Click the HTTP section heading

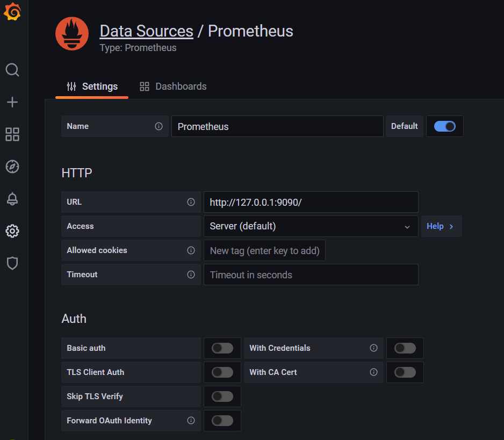[x=77, y=173]
